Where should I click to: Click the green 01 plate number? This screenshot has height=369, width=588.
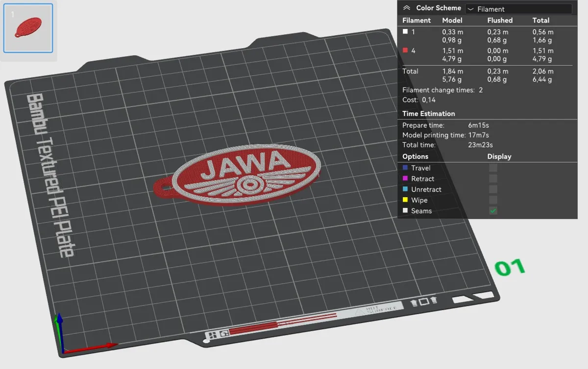(510, 267)
